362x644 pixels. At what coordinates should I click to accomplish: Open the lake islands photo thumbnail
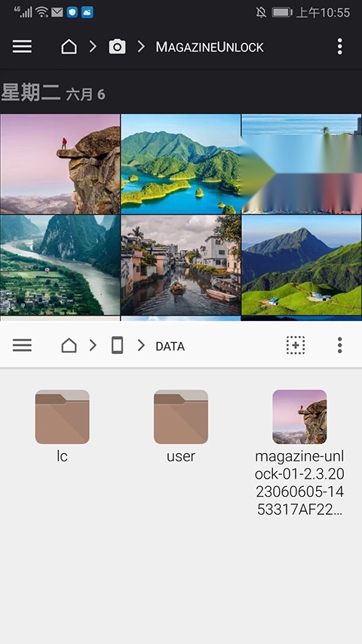coord(180,164)
